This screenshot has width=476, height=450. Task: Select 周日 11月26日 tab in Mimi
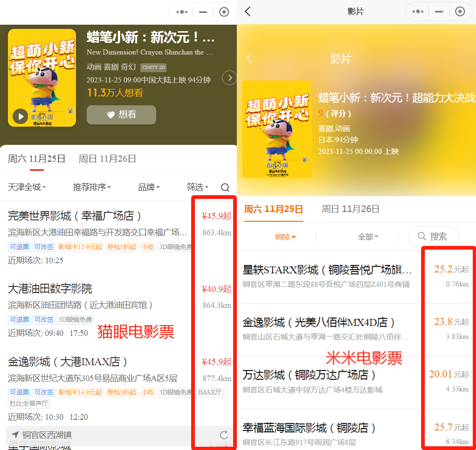click(x=350, y=209)
